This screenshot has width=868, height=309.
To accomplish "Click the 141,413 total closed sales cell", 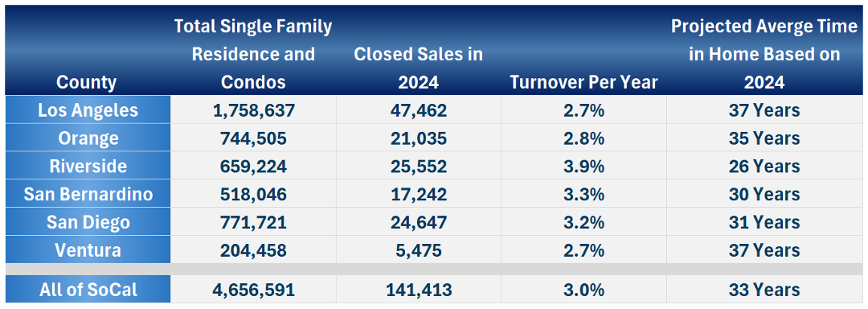I will click(419, 290).
